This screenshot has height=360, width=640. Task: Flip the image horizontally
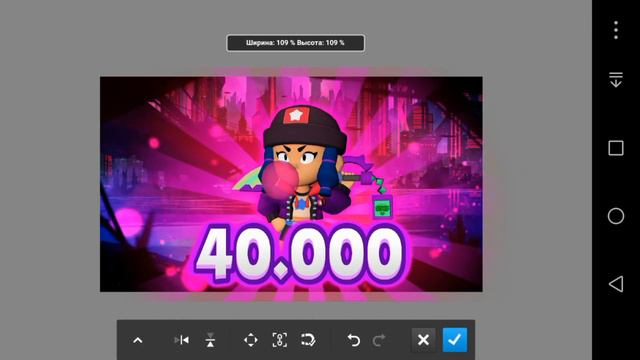coord(182,340)
